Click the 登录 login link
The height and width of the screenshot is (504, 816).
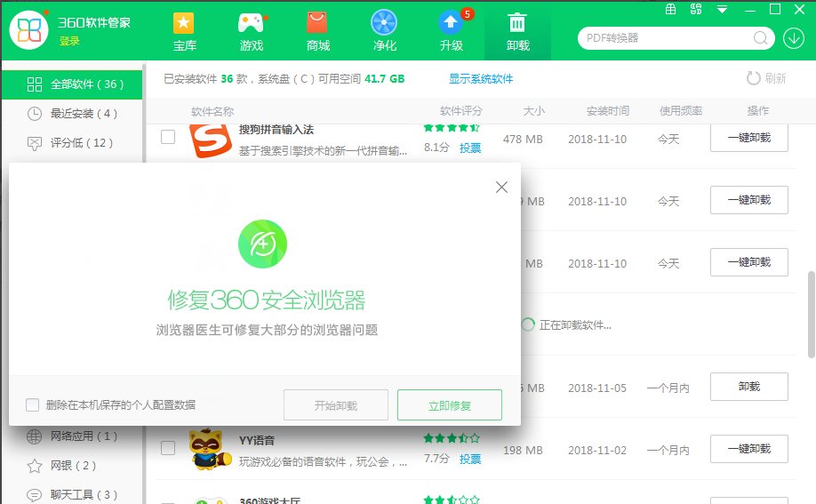[x=69, y=41]
